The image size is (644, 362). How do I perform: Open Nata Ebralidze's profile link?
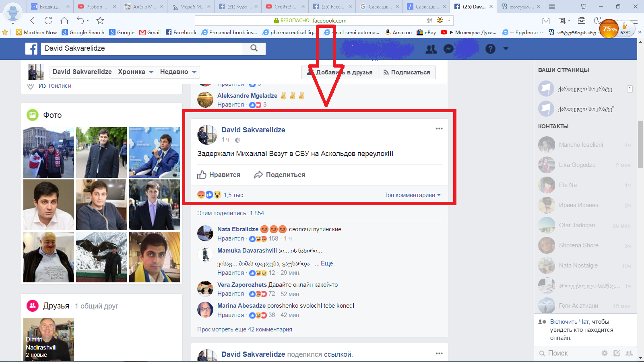click(x=238, y=229)
